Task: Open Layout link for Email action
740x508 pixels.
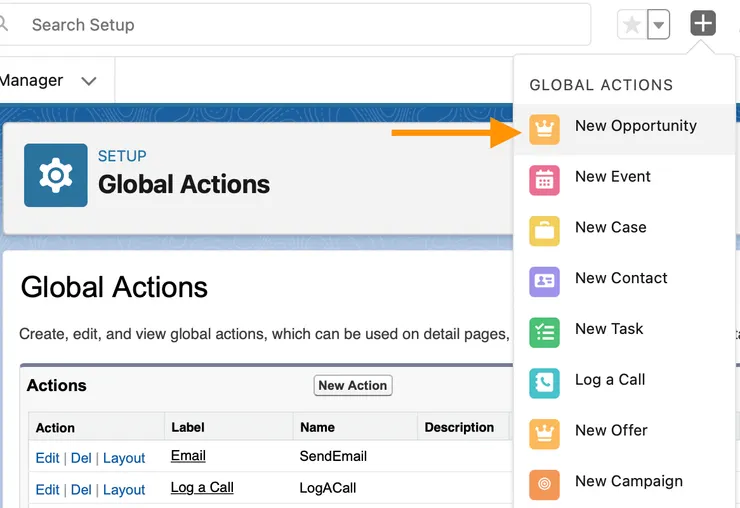Action: click(x=124, y=458)
